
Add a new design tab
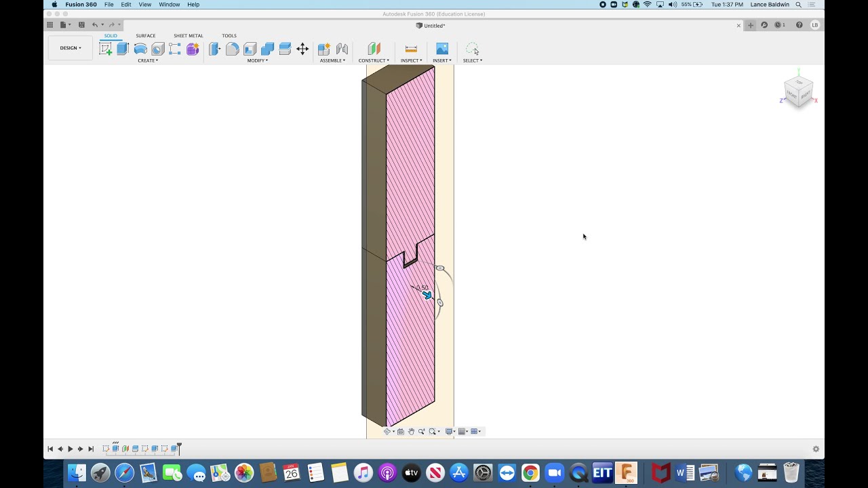point(751,25)
